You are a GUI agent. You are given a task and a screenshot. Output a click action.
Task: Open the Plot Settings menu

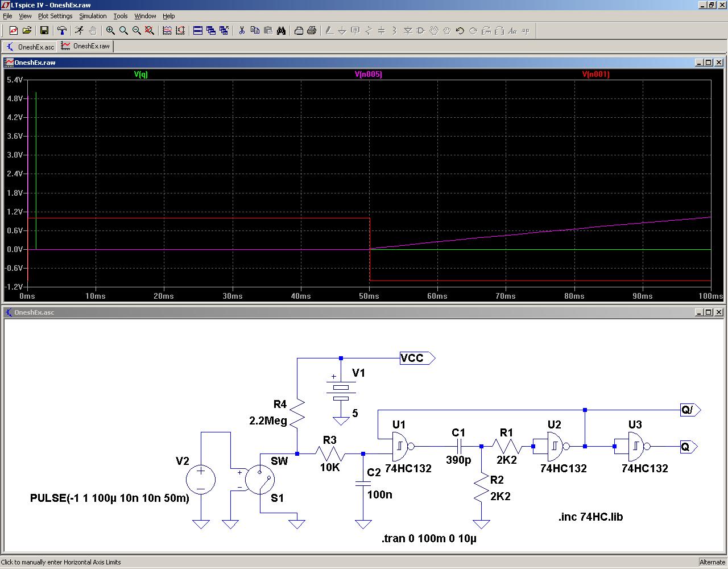pos(55,16)
